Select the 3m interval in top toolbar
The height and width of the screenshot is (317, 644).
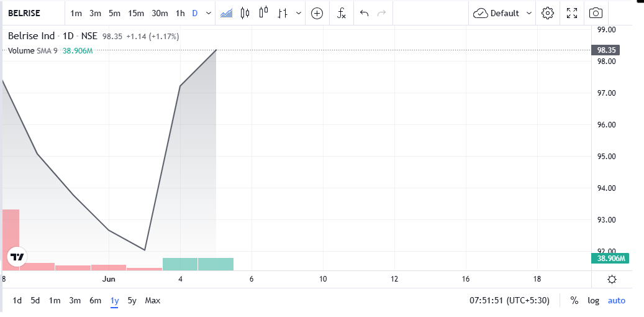point(95,13)
